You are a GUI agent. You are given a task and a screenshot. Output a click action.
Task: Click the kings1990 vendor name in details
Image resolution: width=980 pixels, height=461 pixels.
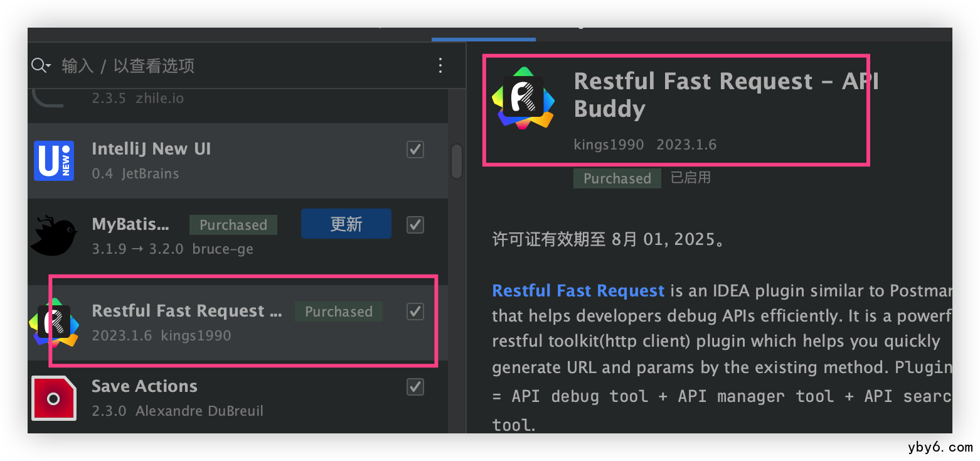(609, 144)
